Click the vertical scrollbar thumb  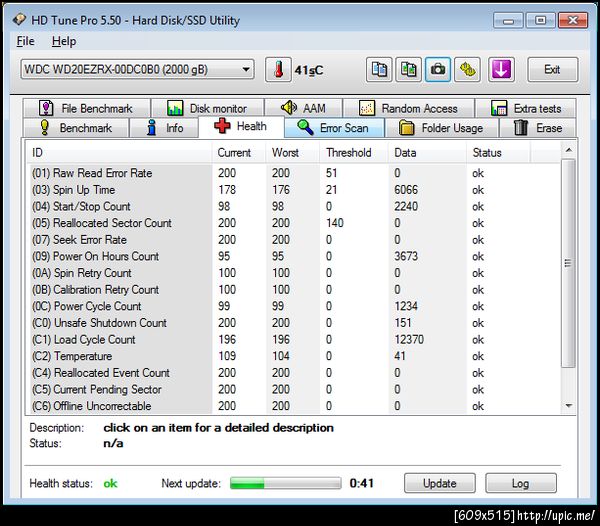569,263
